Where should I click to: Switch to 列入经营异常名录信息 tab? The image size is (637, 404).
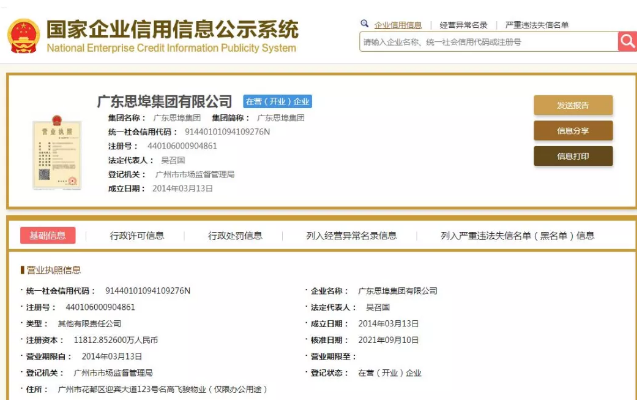click(351, 236)
